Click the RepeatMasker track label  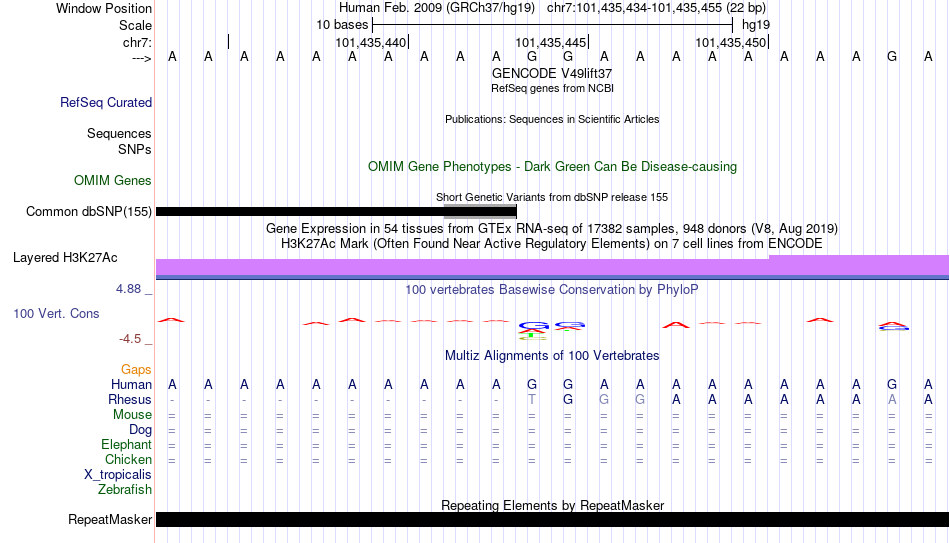pos(110,519)
